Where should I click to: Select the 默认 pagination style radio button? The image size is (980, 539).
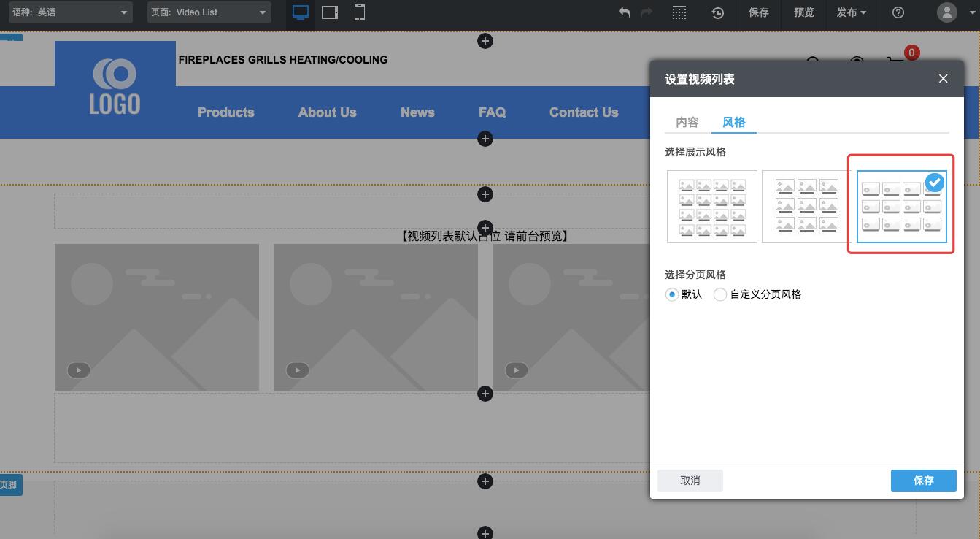pyautogui.click(x=671, y=294)
